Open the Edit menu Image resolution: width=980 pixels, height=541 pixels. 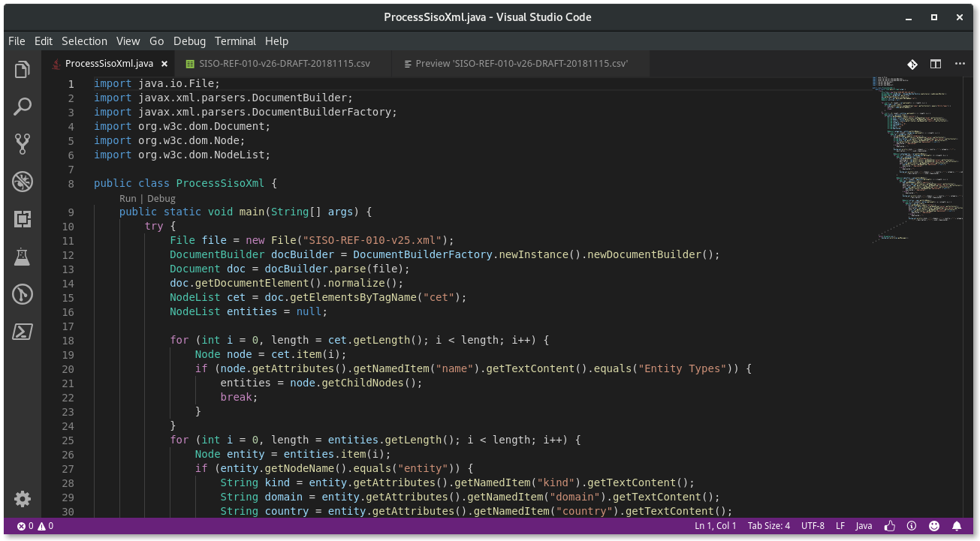point(44,41)
